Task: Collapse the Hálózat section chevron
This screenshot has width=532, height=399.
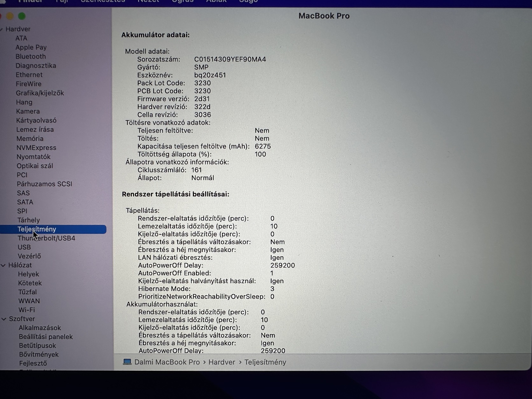Action: [x=3, y=265]
